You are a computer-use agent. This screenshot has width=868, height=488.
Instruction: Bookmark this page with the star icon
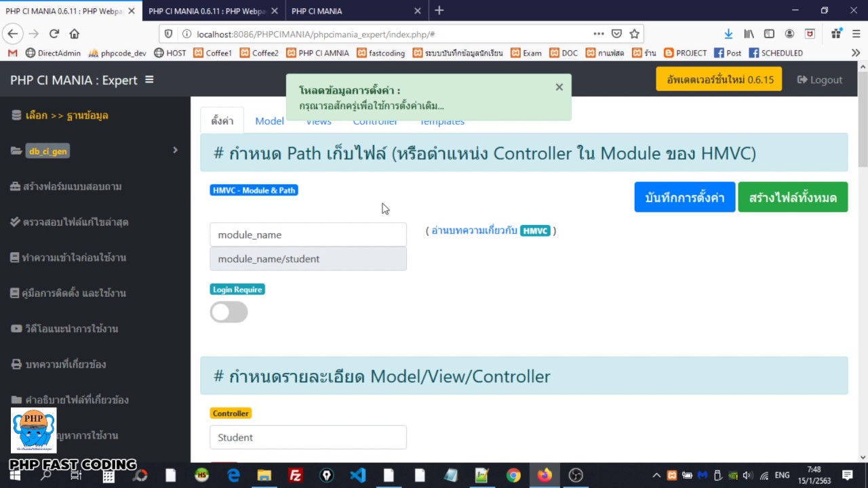(634, 34)
